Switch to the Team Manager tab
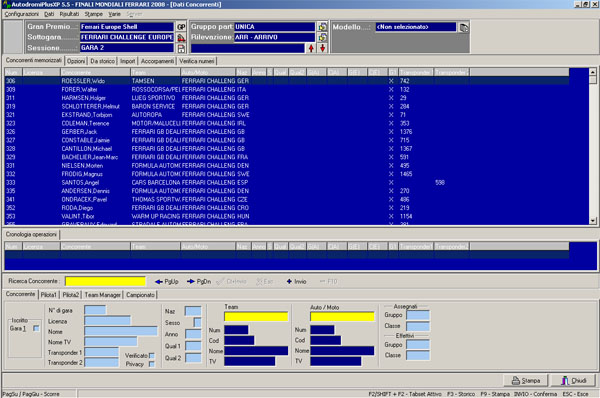600x398 pixels. click(103, 295)
